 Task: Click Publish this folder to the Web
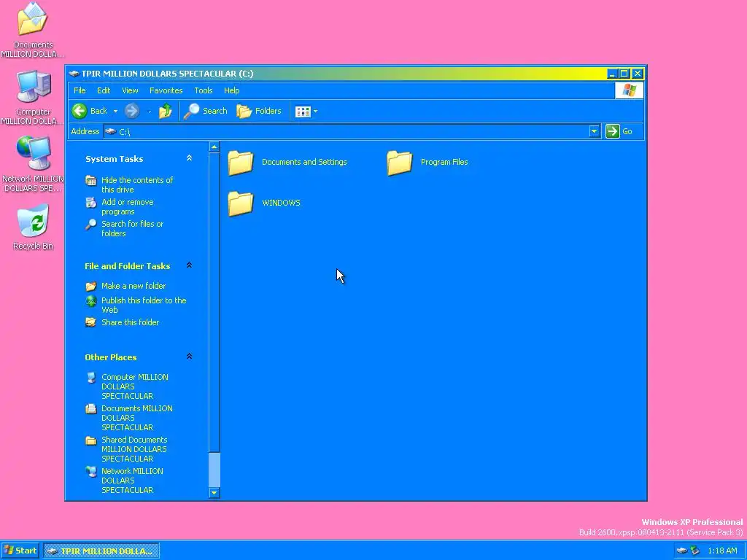[144, 305]
